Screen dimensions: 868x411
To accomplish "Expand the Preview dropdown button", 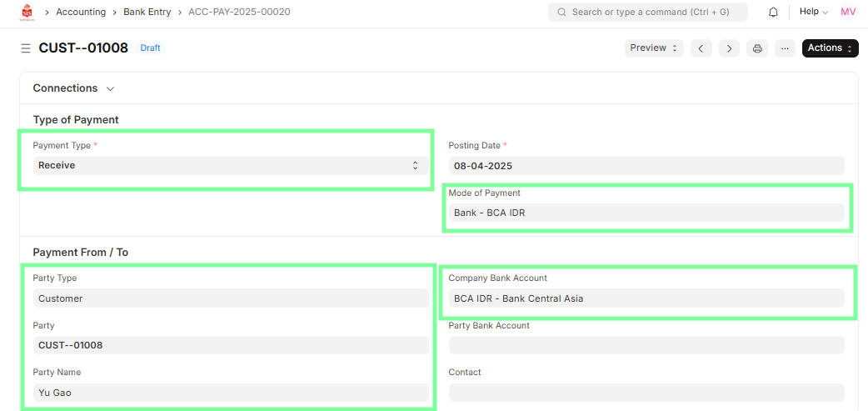I will (654, 48).
